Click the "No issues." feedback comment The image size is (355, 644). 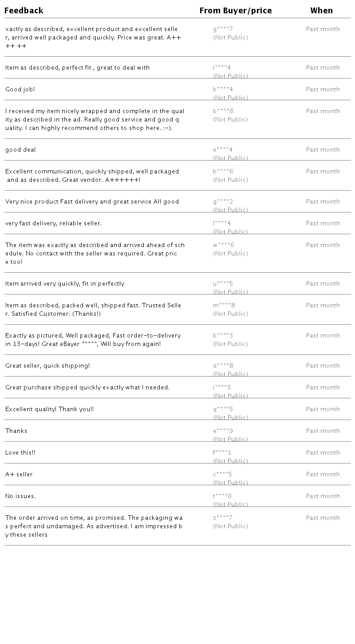(x=20, y=496)
